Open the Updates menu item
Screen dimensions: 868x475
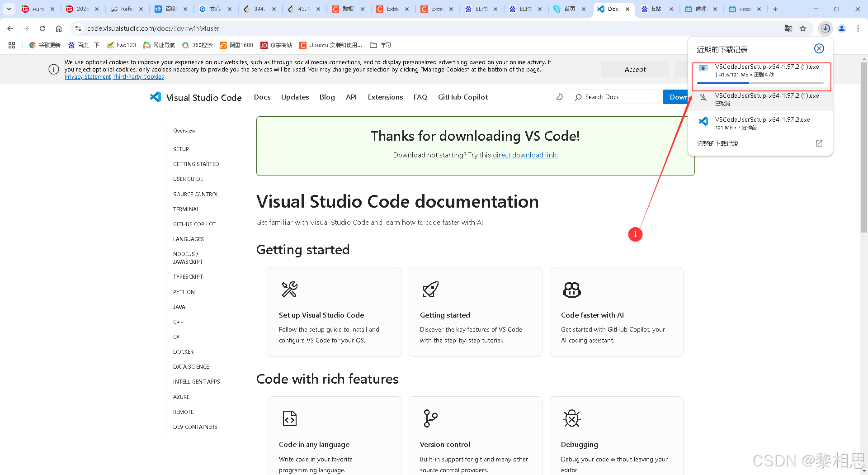click(x=295, y=97)
